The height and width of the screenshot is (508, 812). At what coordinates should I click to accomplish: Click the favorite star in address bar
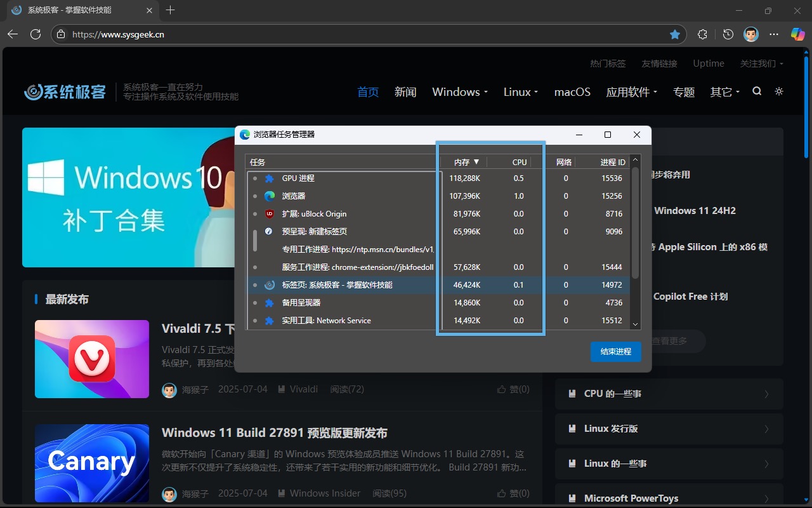click(675, 34)
